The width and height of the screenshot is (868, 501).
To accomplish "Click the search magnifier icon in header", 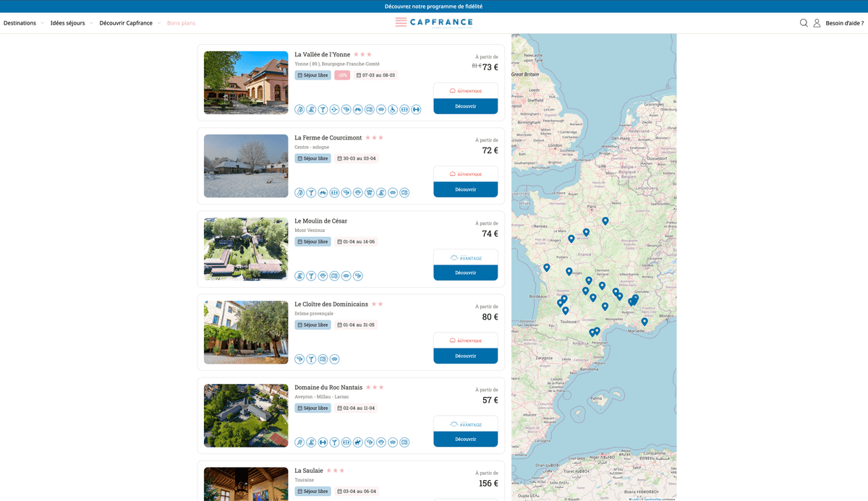I will (x=804, y=23).
